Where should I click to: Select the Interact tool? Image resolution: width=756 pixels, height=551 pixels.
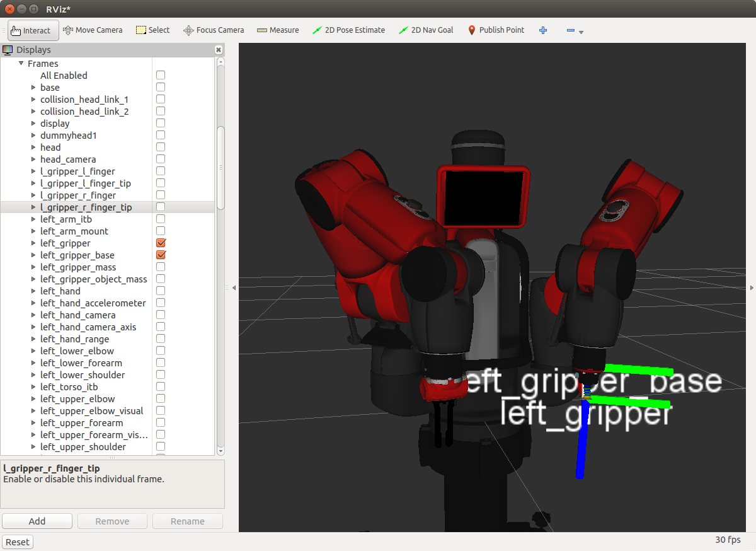(33, 30)
